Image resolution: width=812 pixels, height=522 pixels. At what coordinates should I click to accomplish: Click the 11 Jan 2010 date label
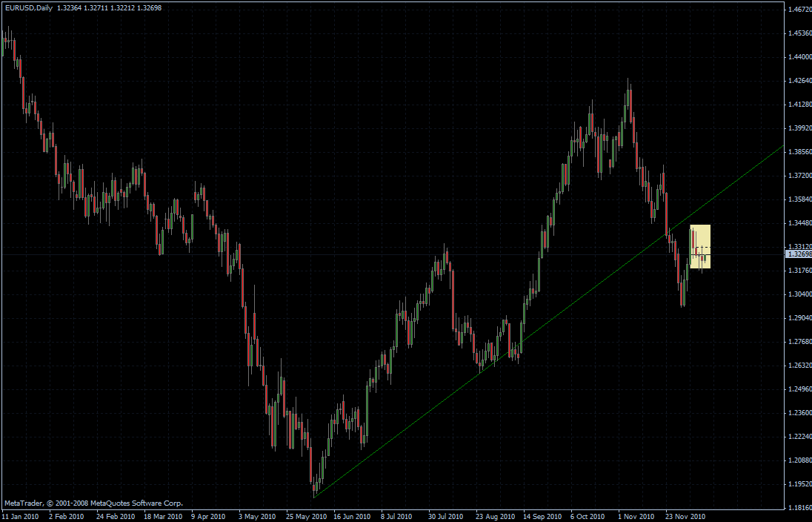click(20, 516)
